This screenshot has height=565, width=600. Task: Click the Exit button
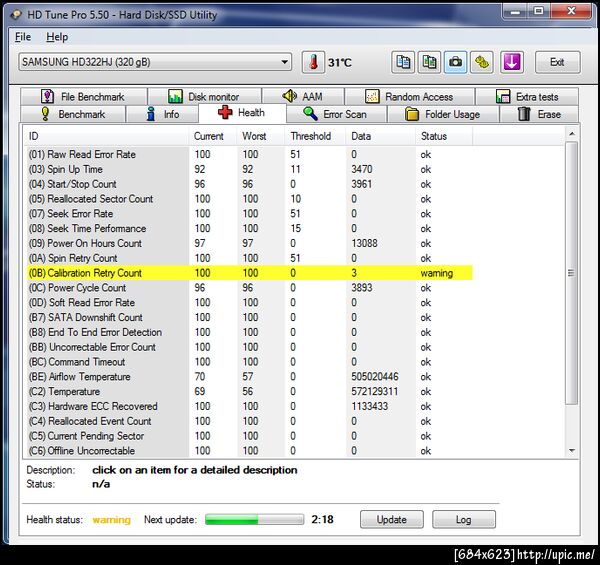coord(557,62)
